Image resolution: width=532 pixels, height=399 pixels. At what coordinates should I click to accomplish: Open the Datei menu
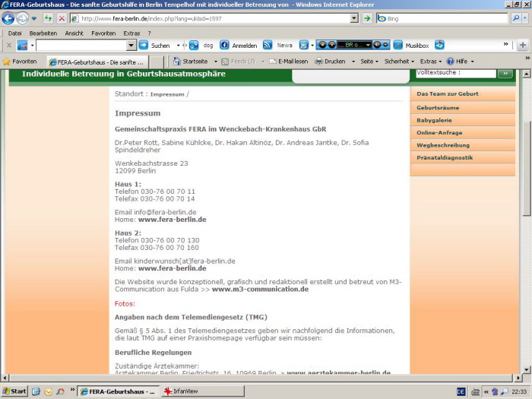tap(14, 33)
